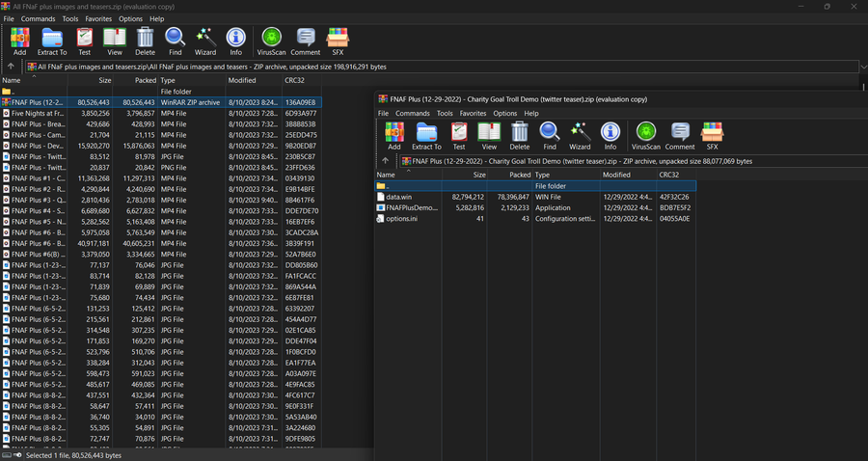Image resolution: width=868 pixels, height=461 pixels.
Task: Click the back window address path field
Action: [442, 67]
